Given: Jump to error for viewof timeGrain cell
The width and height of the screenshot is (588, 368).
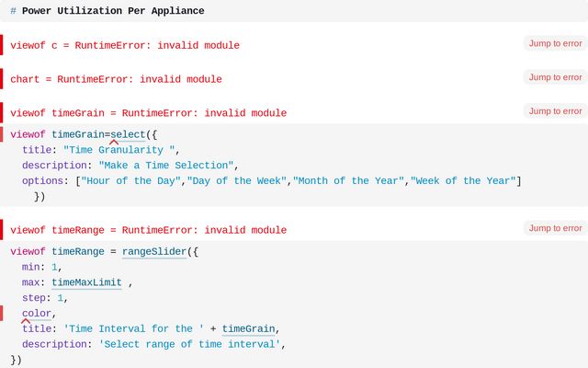Looking at the screenshot, I should click(x=555, y=111).
